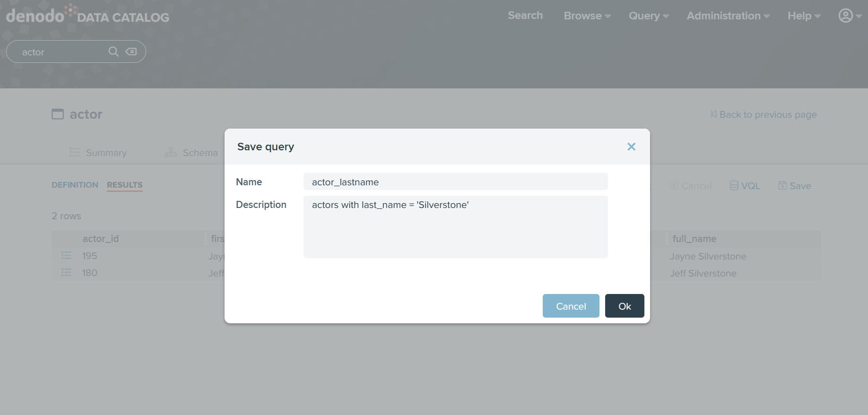
Task: Click the Save floppy disk icon
Action: click(x=782, y=185)
